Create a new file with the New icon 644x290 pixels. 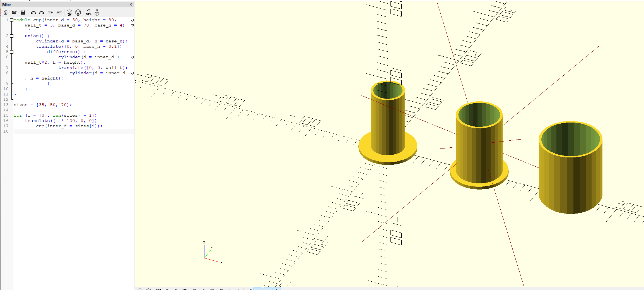coord(6,13)
